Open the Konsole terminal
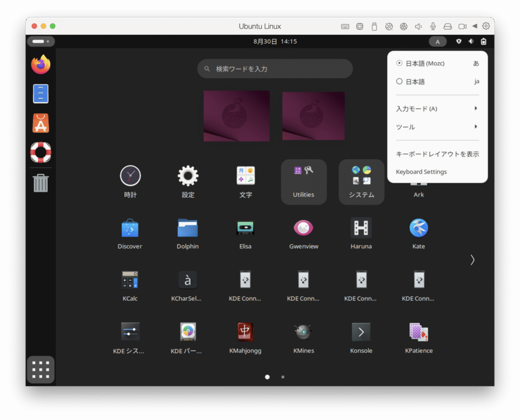The width and height of the screenshot is (520, 420). pyautogui.click(x=361, y=338)
